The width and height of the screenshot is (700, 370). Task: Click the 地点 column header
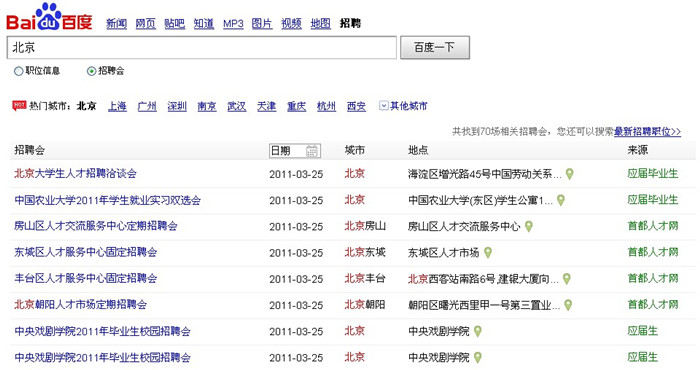click(418, 150)
